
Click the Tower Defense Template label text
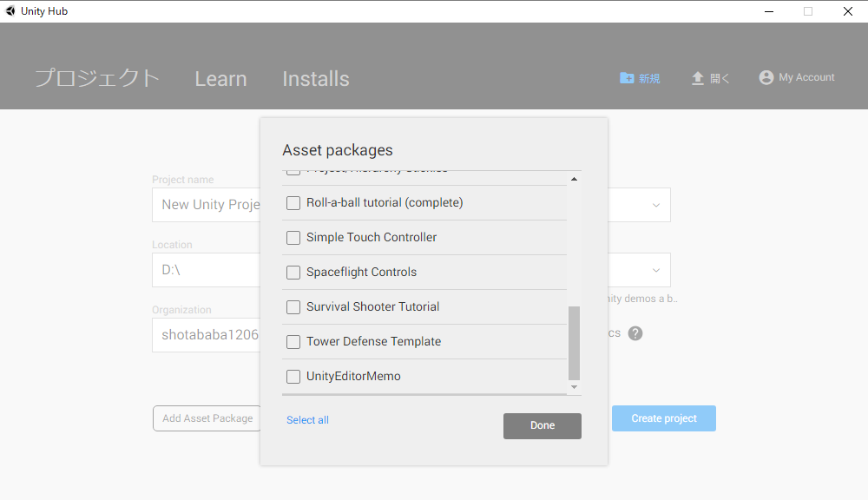[373, 342]
